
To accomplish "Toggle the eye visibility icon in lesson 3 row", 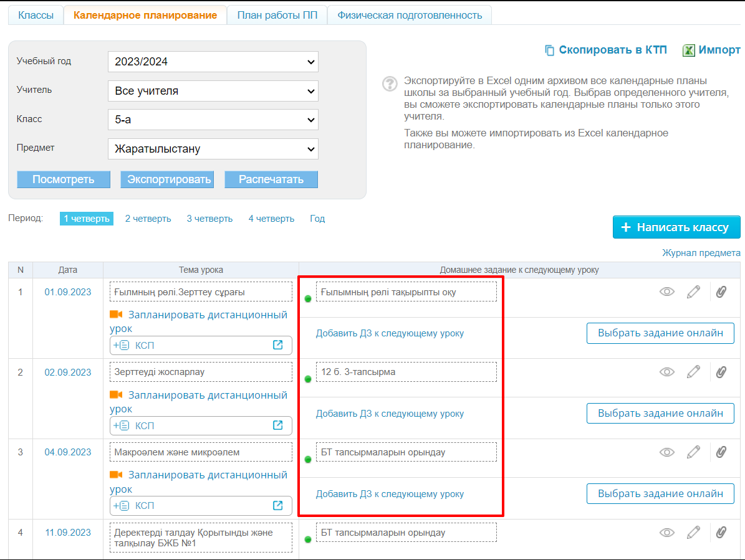I will click(667, 452).
